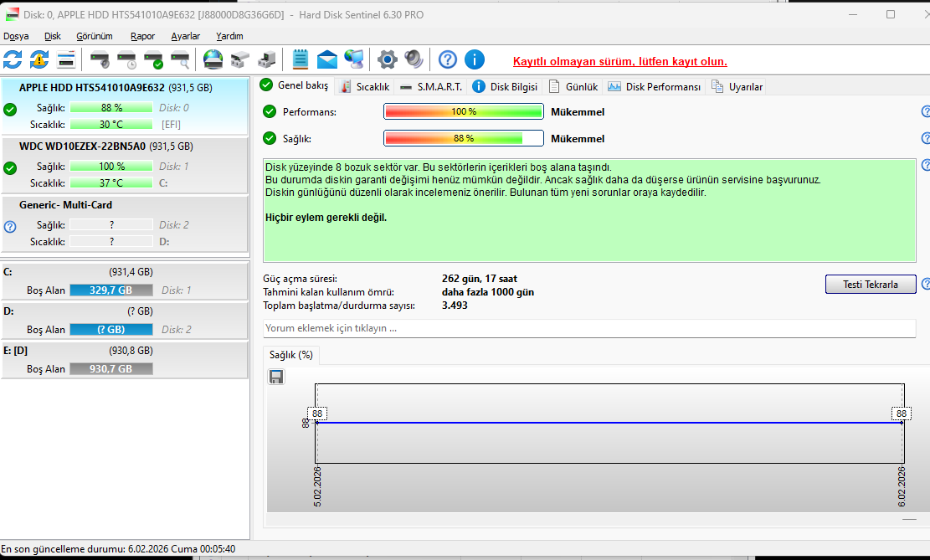Click the blue refresh arrows toolbar icon

pos(13,59)
